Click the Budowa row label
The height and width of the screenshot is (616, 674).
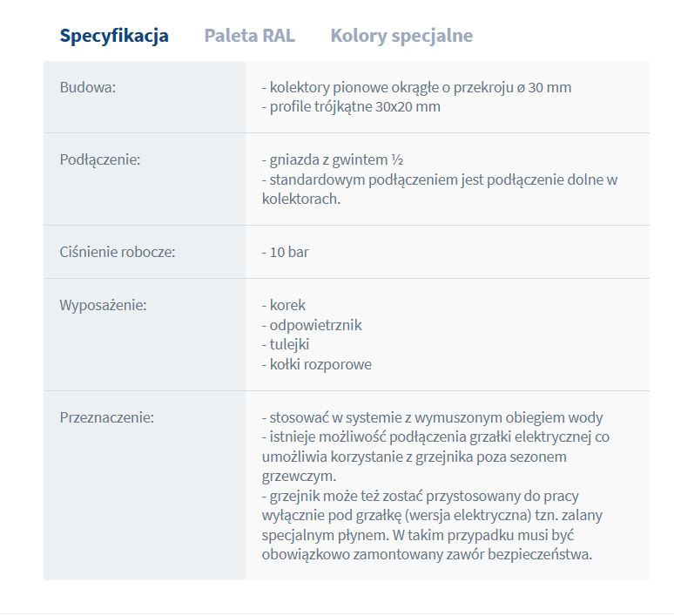pyautogui.click(x=88, y=87)
